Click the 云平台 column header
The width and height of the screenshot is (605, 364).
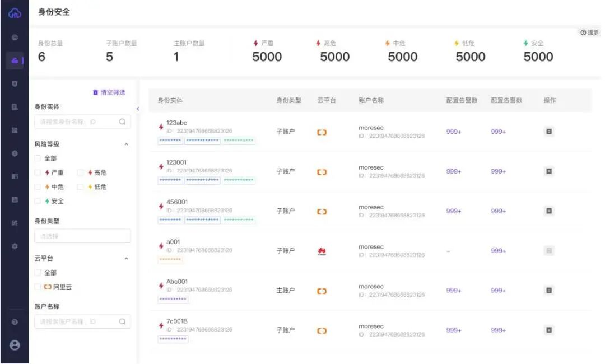pyautogui.click(x=327, y=100)
